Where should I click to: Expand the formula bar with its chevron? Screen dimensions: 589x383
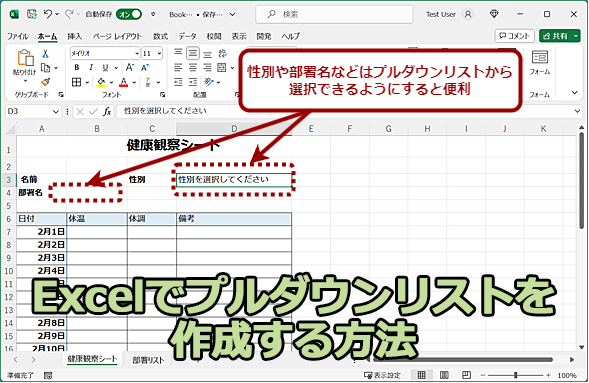(577, 111)
